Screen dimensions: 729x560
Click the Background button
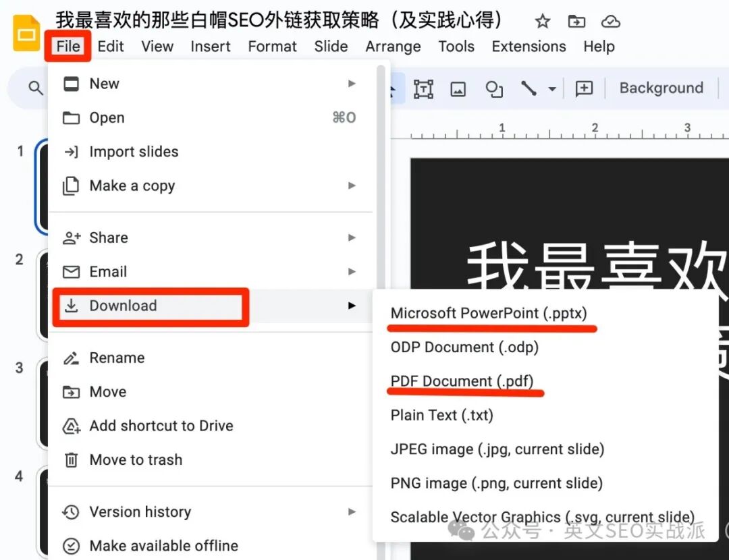(x=661, y=88)
